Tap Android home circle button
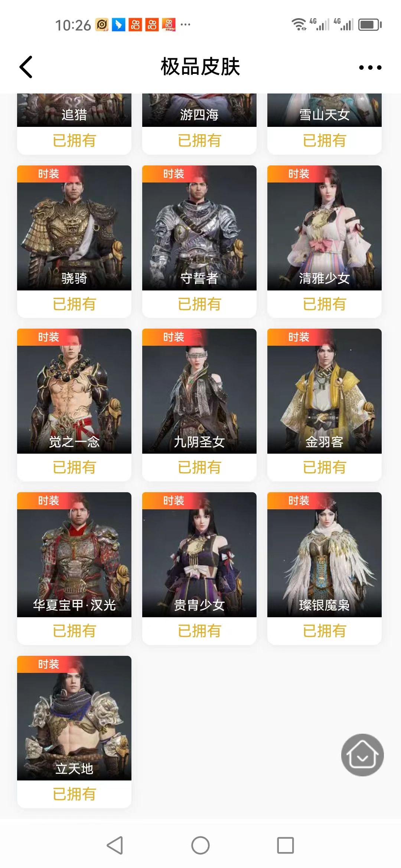This screenshot has width=401, height=868. (x=200, y=845)
